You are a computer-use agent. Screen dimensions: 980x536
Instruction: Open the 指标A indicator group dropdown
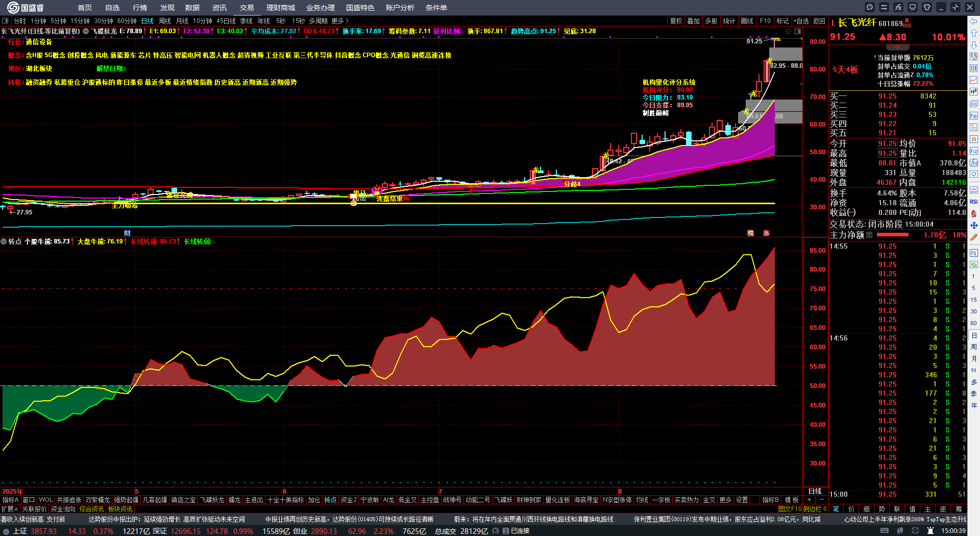click(x=10, y=500)
